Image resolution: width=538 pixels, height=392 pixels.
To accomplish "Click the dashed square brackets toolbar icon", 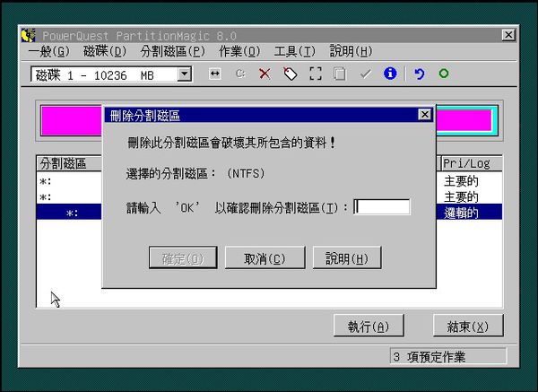I will (x=316, y=74).
